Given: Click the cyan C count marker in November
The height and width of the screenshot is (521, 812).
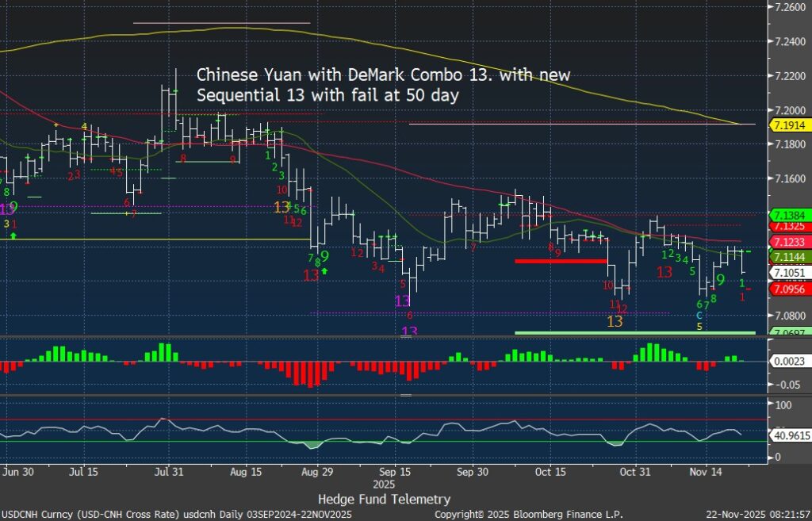Looking at the screenshot, I should tap(699, 315).
